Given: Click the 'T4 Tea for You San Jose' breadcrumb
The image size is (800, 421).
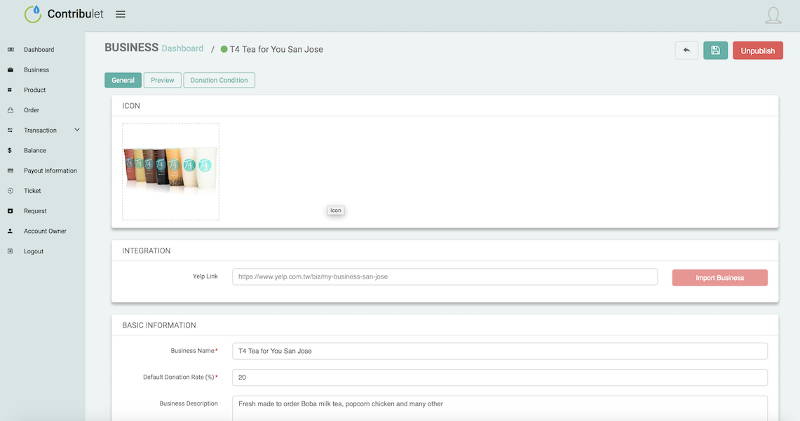Looking at the screenshot, I should 276,49.
